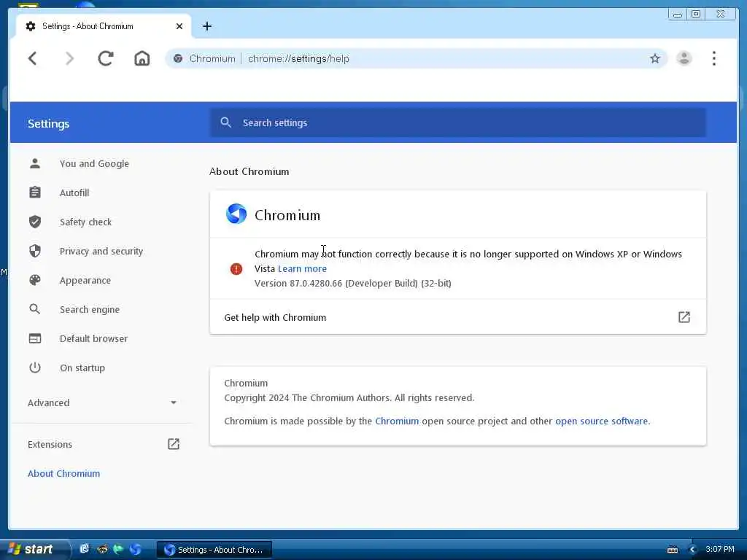Viewport: 747px width, 560px height.
Task: Select About Chromium in sidebar
Action: (64, 473)
